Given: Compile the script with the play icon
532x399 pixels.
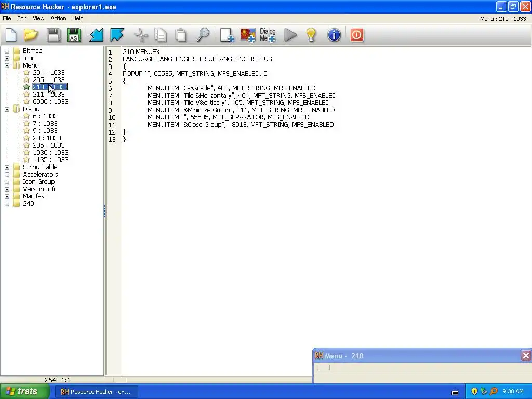Looking at the screenshot, I should 290,35.
